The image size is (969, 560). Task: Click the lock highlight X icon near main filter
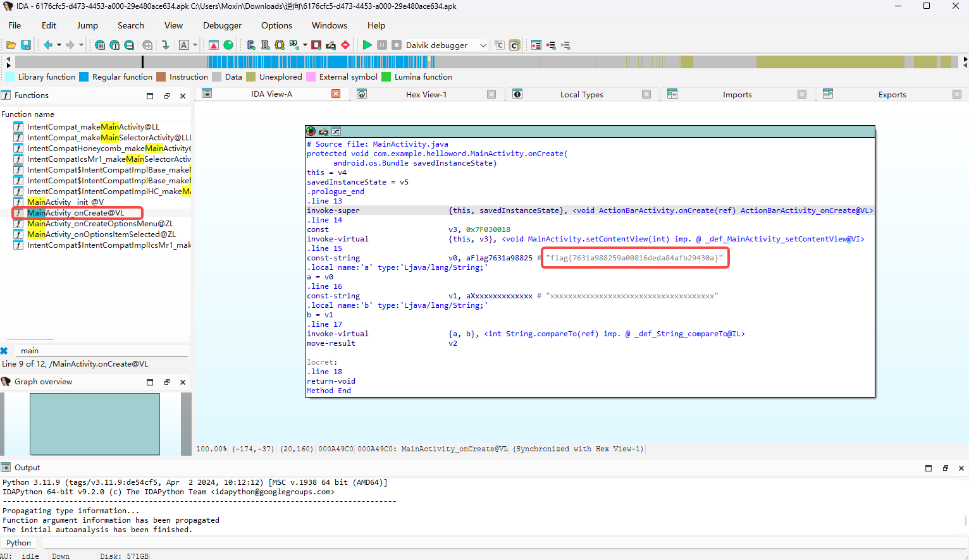point(4,351)
